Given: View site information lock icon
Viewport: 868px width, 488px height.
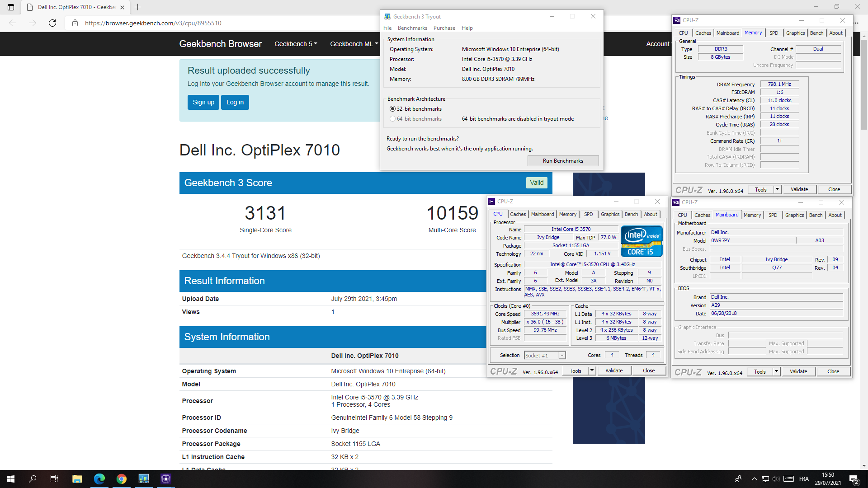Looking at the screenshot, I should pos(75,23).
